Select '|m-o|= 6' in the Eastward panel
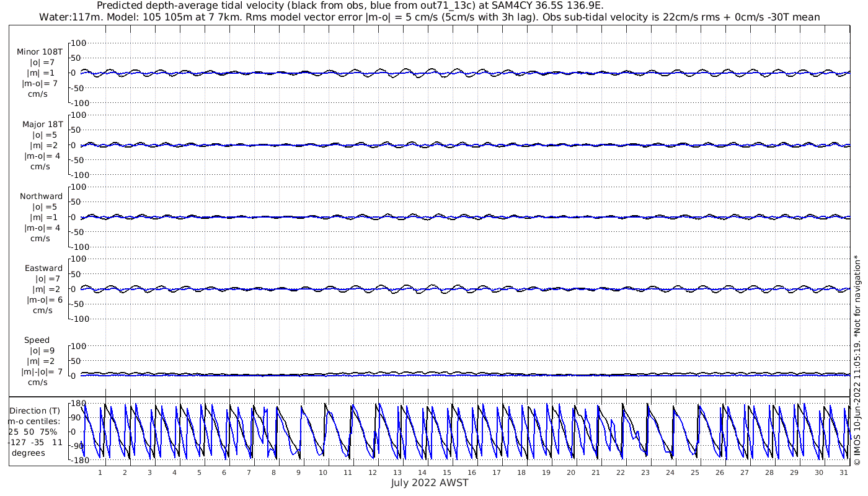 coord(45,300)
